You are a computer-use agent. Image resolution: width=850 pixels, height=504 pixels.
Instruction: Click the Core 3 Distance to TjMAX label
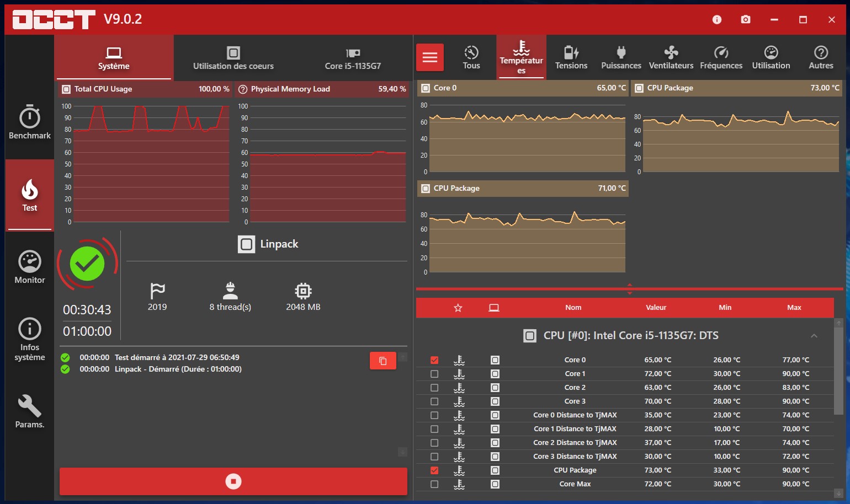point(575,457)
